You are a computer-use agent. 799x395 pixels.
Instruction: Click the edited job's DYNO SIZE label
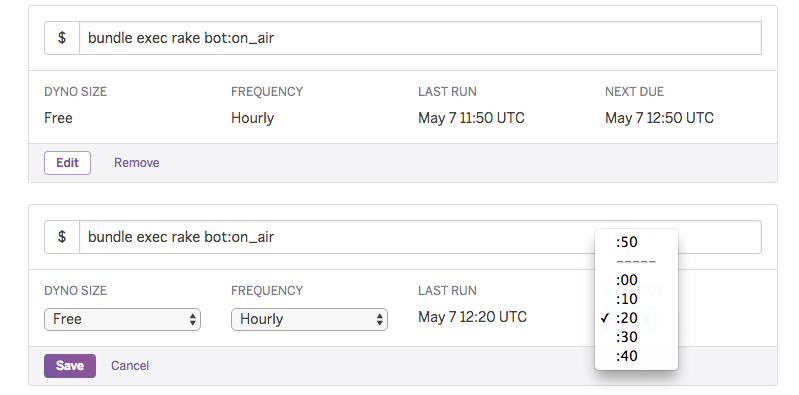75,291
